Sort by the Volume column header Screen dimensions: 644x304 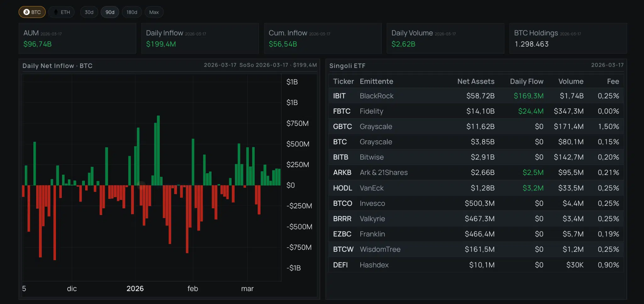(570, 81)
